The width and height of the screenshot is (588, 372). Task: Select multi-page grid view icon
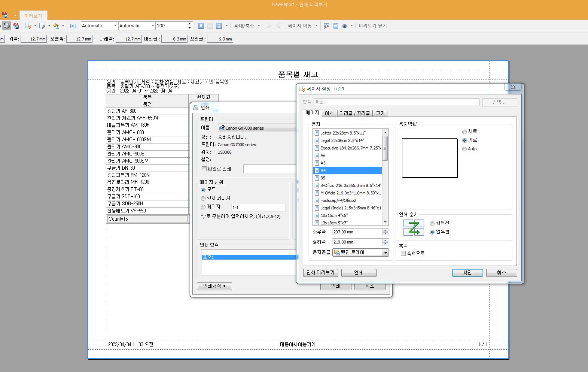point(219,26)
